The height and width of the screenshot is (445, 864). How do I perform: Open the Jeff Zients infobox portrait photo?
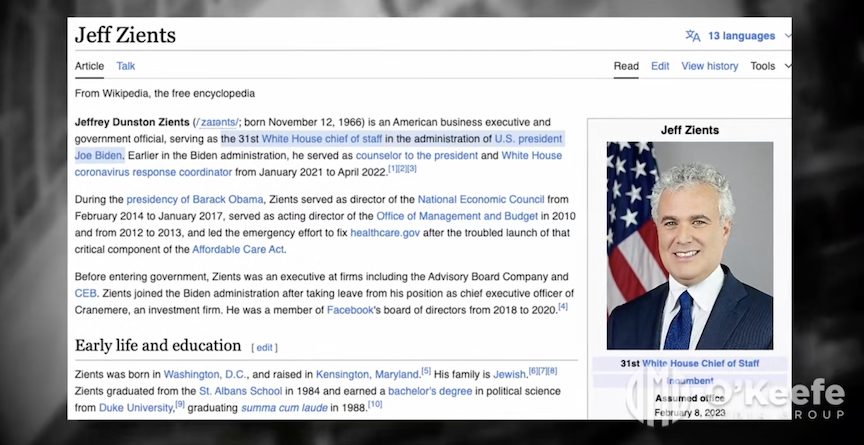690,246
